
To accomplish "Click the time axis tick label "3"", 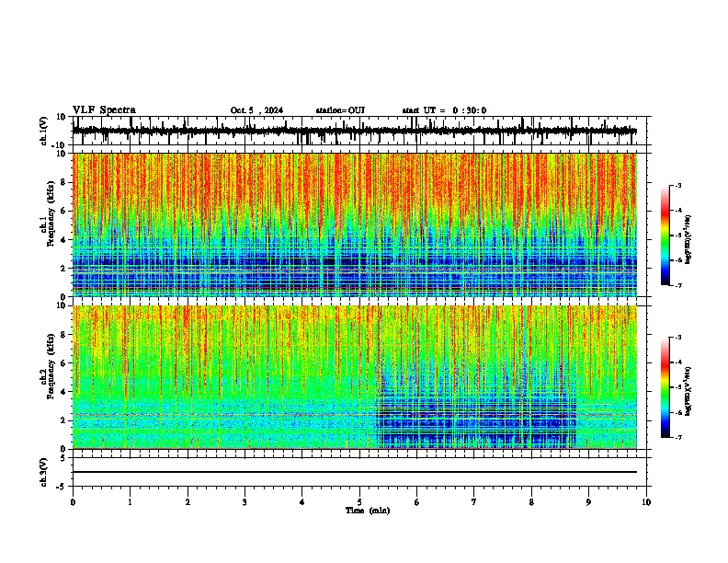I will tap(245, 502).
